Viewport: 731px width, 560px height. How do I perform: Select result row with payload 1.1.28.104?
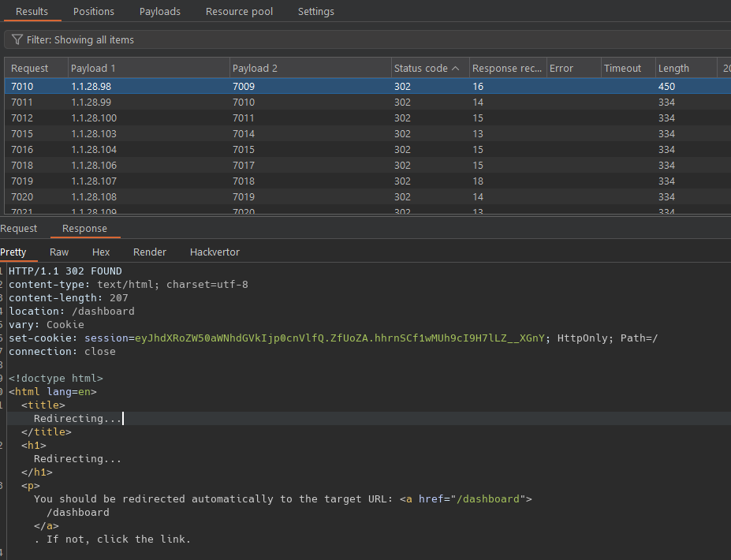pyautogui.click(x=94, y=150)
